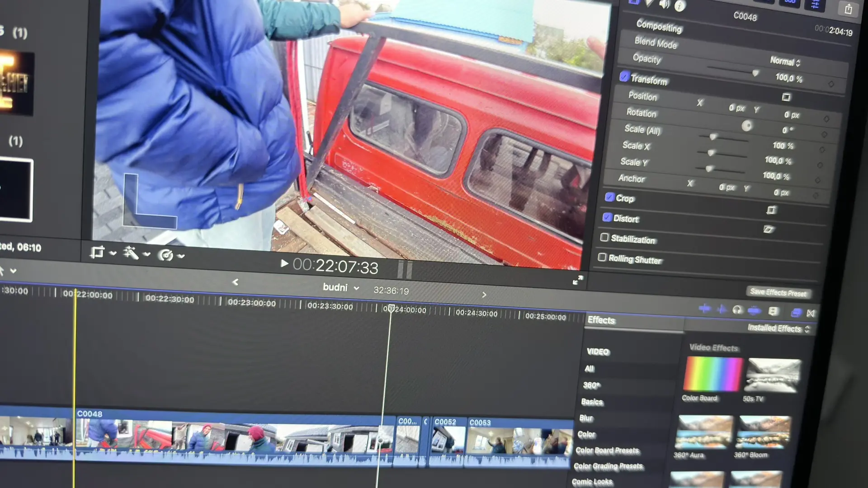Open the enhancement magic wand menu

coord(131,253)
